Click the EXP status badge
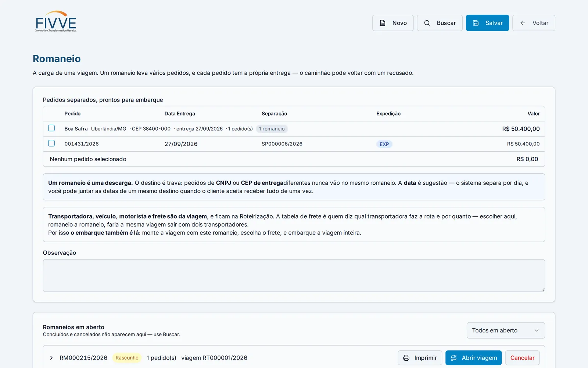This screenshot has width=588, height=368. pos(384,144)
